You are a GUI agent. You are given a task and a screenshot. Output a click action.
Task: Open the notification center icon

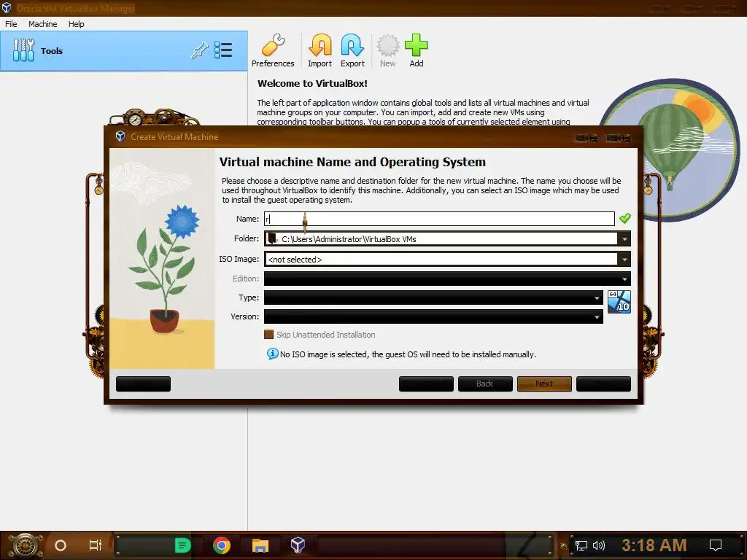[x=716, y=545]
